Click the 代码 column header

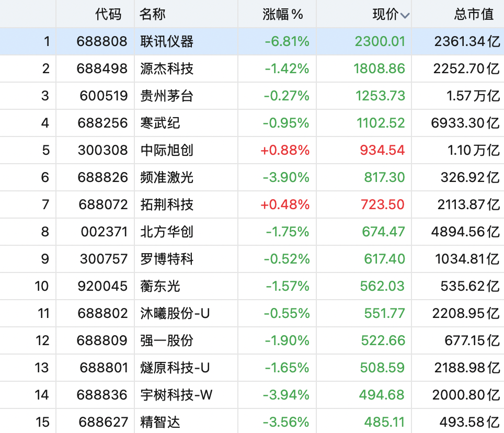(108, 14)
